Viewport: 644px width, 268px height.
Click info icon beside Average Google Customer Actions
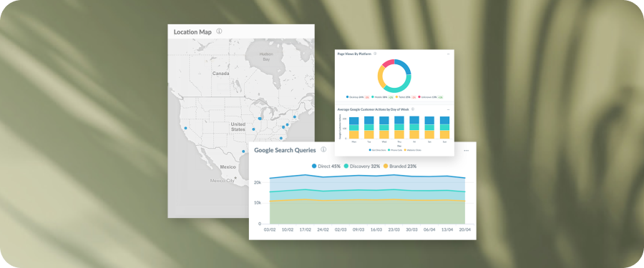click(413, 109)
